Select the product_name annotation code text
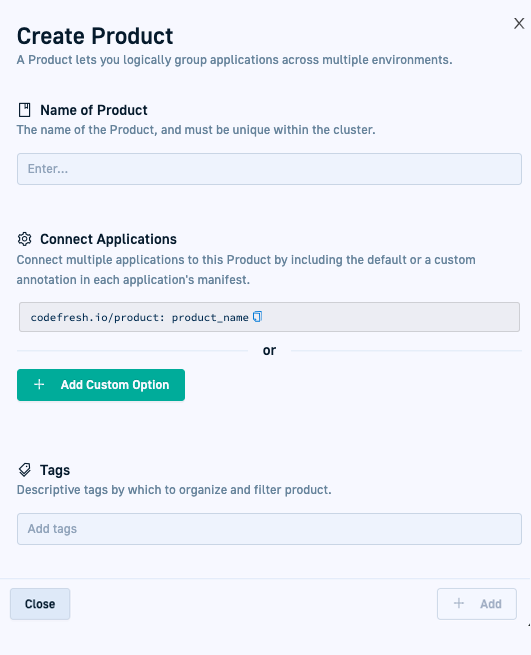The height and width of the screenshot is (655, 531). coord(210,317)
